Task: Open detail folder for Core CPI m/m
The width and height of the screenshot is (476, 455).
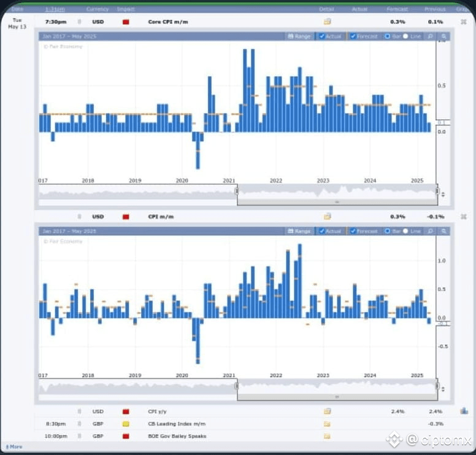Action: click(x=328, y=21)
